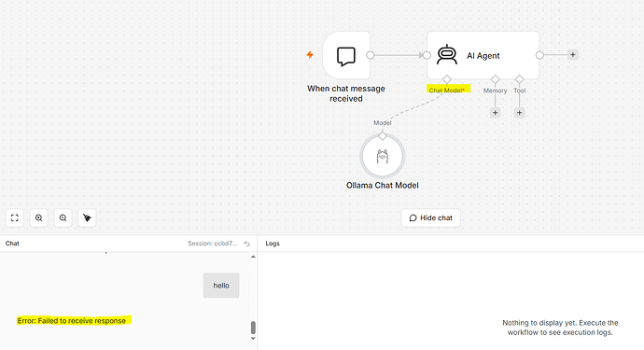Click the Error: Failed to receive response message
This screenshot has width=644, height=350.
pos(72,321)
